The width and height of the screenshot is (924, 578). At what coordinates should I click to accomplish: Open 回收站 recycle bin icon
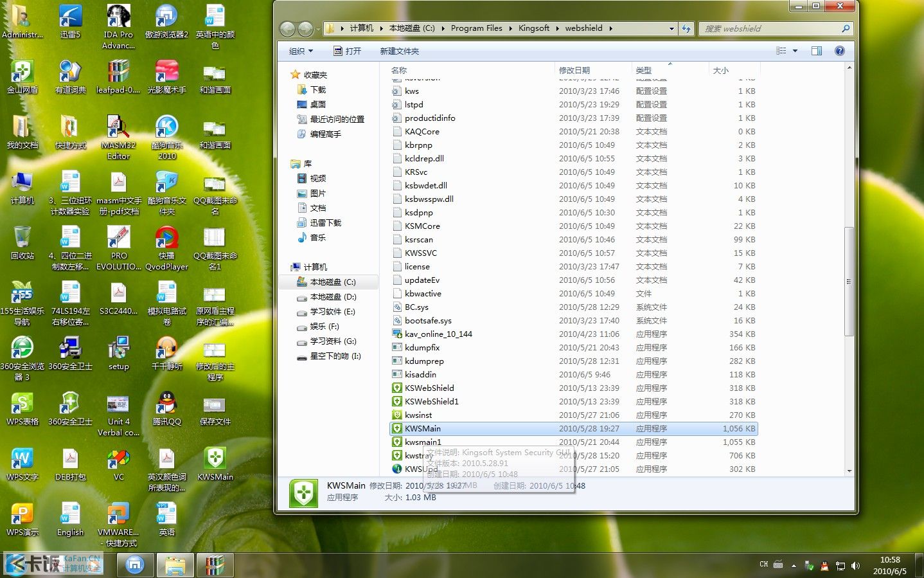pos(22,243)
